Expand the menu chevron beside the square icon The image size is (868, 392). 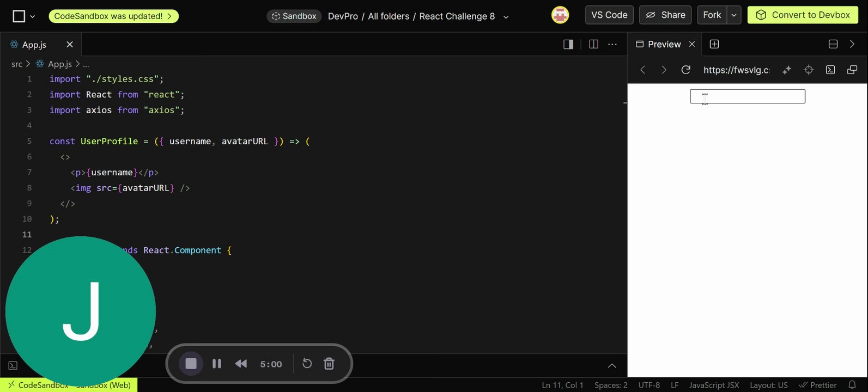click(33, 16)
